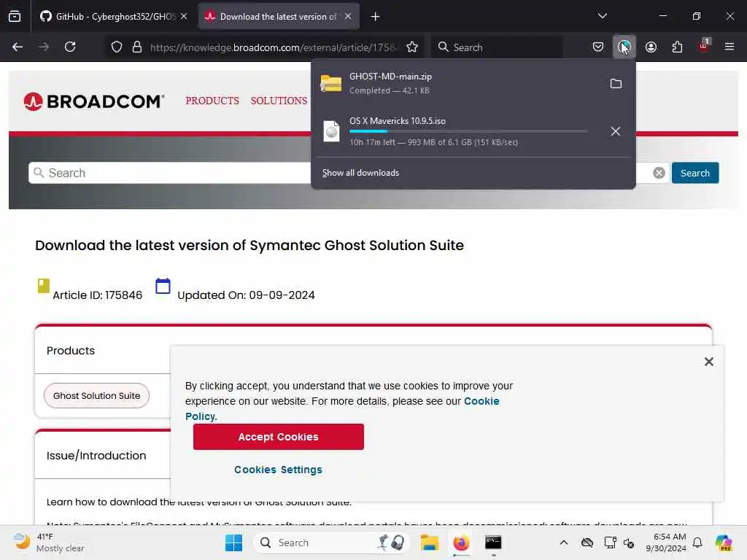Go to the Broadcom logo homepage
This screenshot has width=747, height=560.
click(94, 101)
